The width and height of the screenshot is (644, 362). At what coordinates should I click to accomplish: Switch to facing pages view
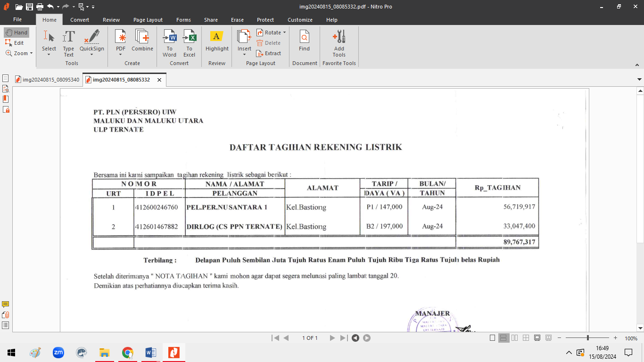click(515, 338)
